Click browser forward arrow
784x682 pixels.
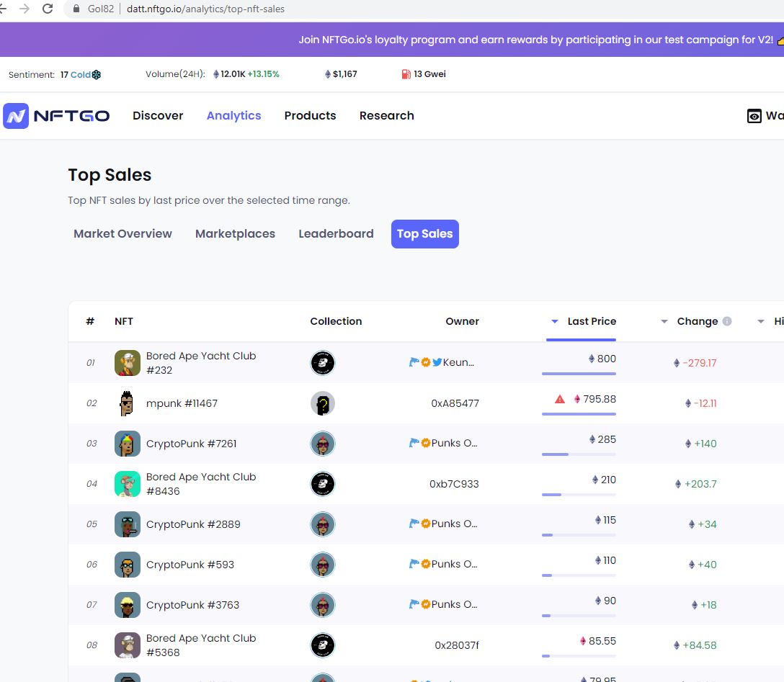(x=24, y=9)
